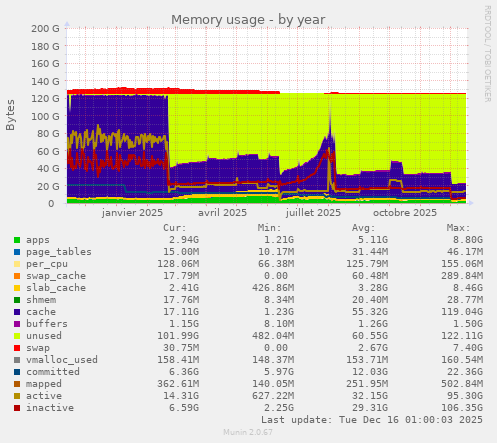Click the Avg: column header
The width and height of the screenshot is (497, 443).
[364, 228]
